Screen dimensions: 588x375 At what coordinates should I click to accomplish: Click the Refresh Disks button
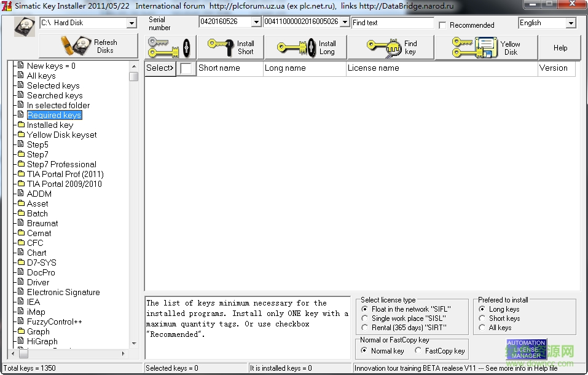pyautogui.click(x=88, y=47)
